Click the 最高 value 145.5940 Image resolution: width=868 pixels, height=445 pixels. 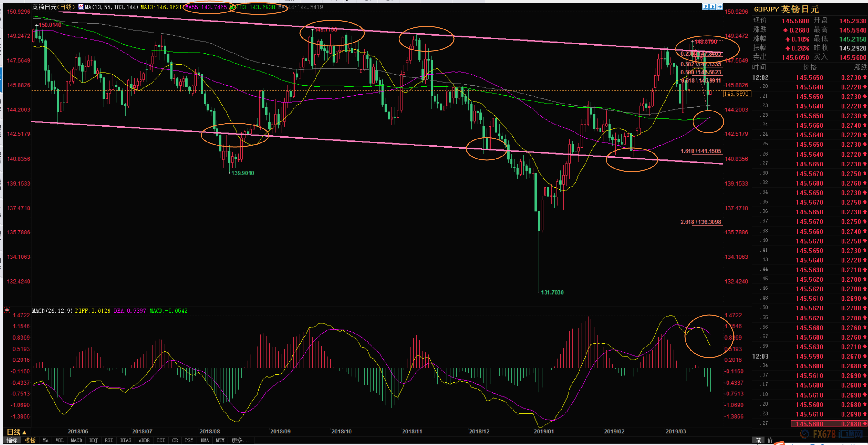point(852,30)
